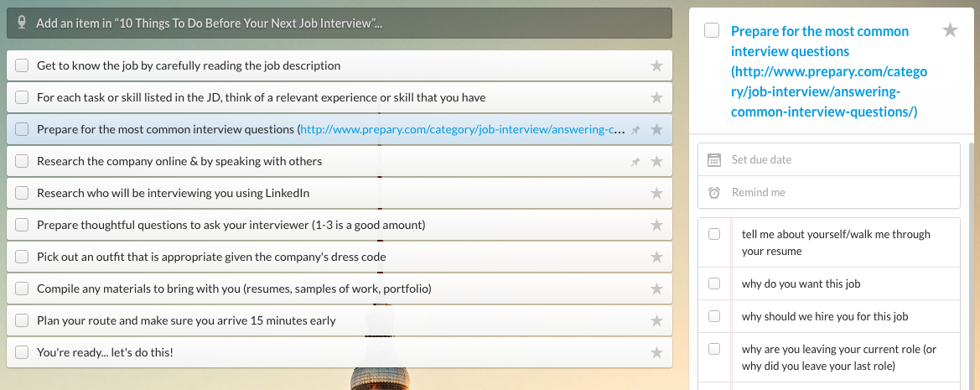Click subtask text 'tell me about yourself/walk me through'
Image resolution: width=980 pixels, height=390 pixels.
(x=837, y=242)
